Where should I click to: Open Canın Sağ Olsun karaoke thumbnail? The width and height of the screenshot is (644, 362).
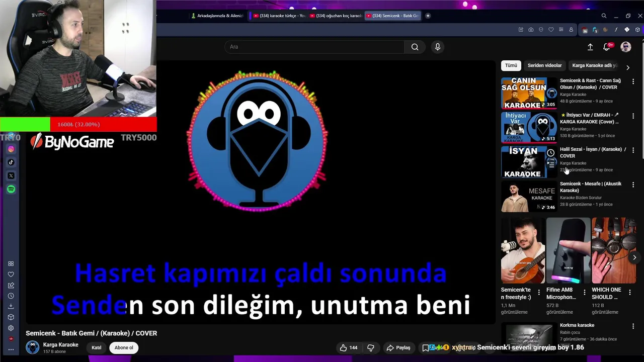(x=529, y=93)
